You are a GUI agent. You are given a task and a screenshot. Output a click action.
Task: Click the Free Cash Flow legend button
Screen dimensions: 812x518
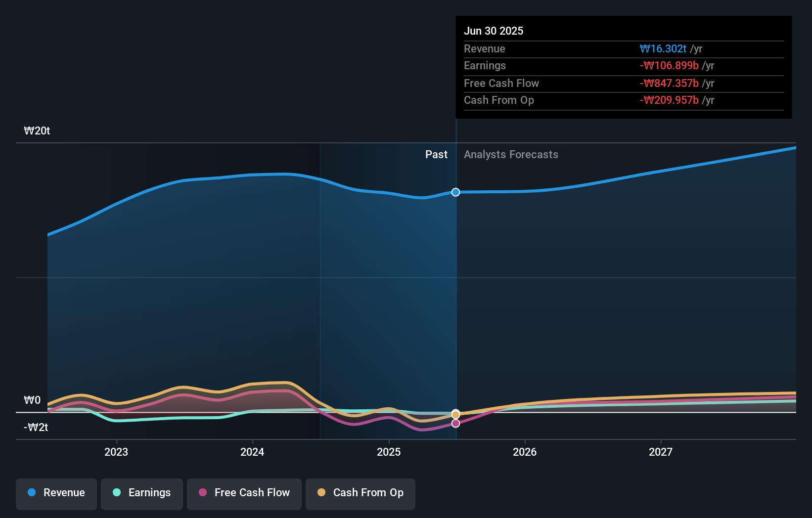point(244,493)
